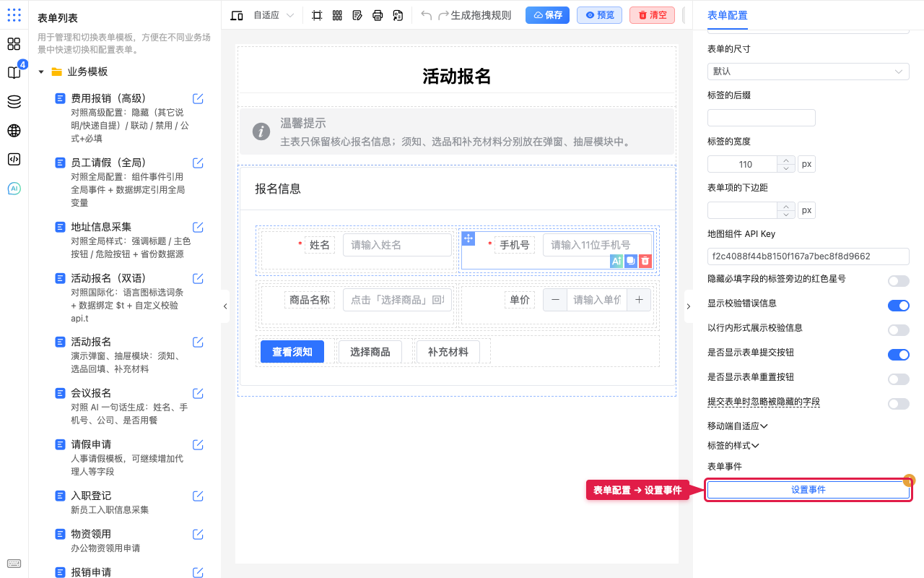Click the AI icon on 手机号 field

(x=616, y=262)
